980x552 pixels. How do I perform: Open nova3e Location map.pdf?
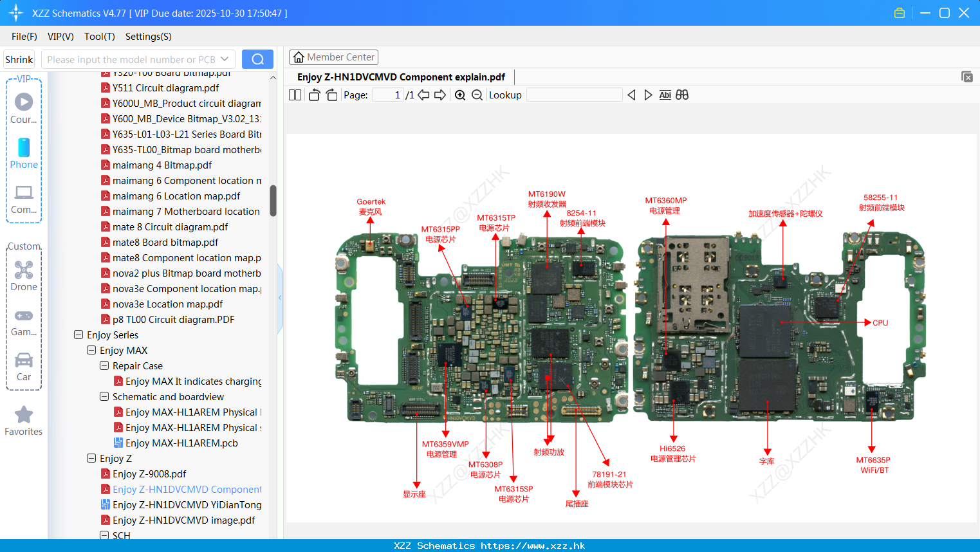(x=167, y=304)
